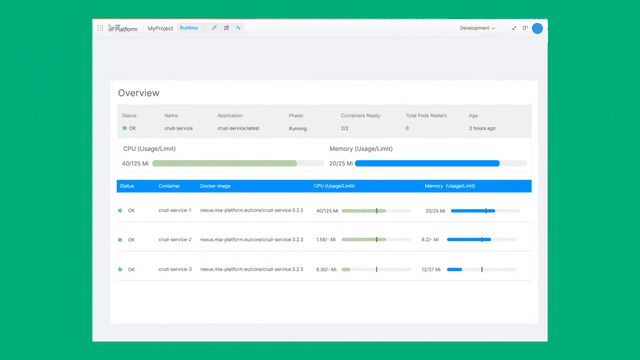Click the status dot of crud-service-3
This screenshot has width=640, height=360.
coord(120,269)
